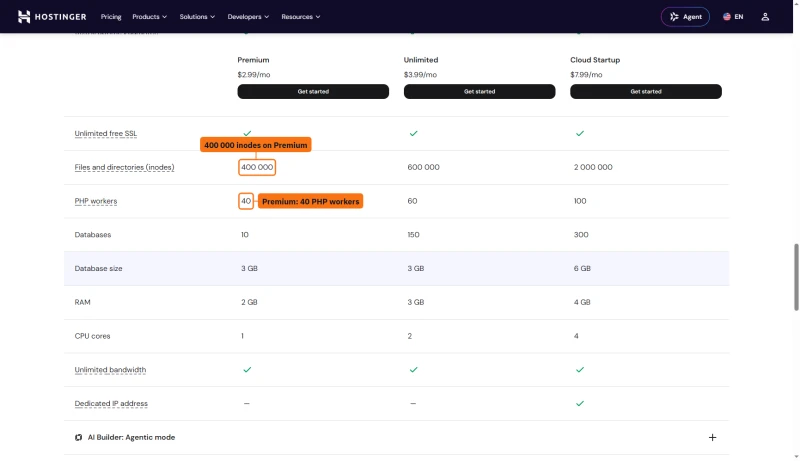Click Unlimited plan bandwidth checkmark

[x=413, y=370]
